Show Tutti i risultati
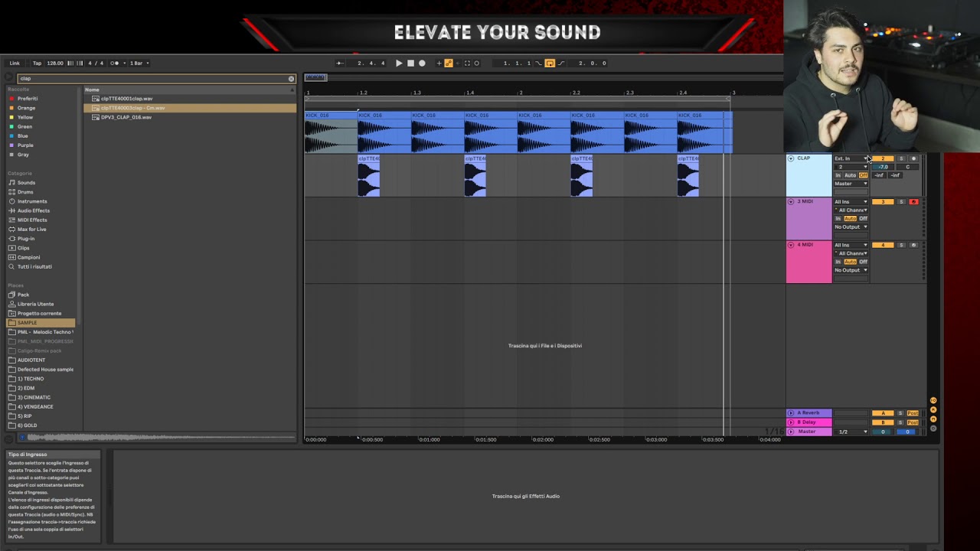 click(x=34, y=266)
